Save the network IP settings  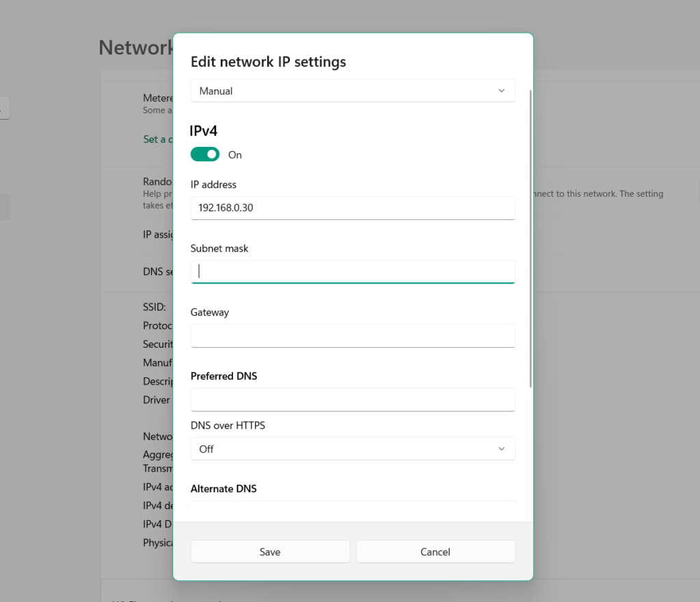(270, 551)
